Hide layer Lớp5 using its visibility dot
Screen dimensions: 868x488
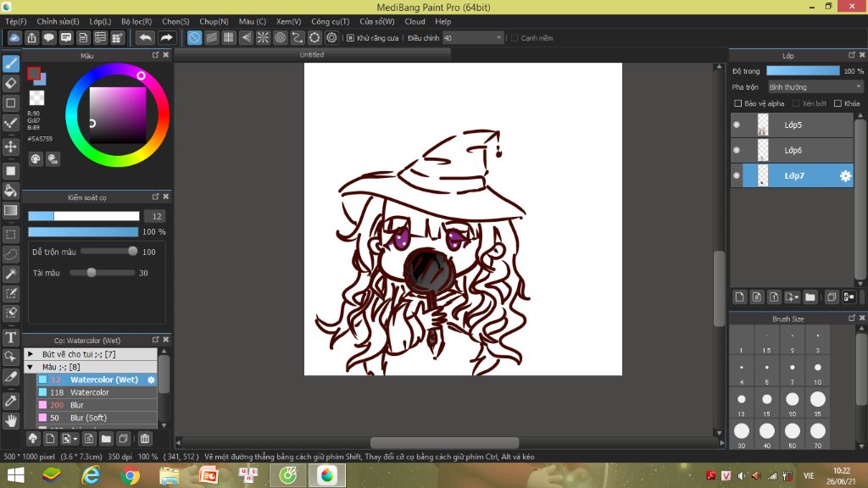pos(737,125)
